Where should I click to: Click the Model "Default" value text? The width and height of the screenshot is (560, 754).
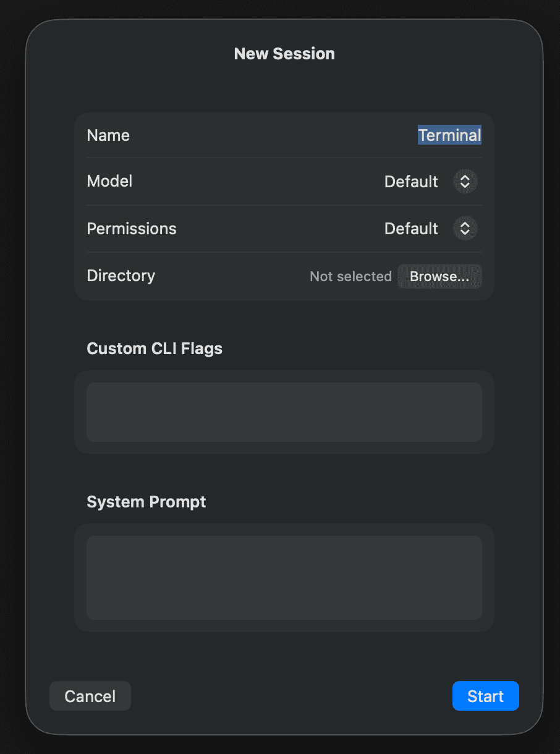coord(411,182)
